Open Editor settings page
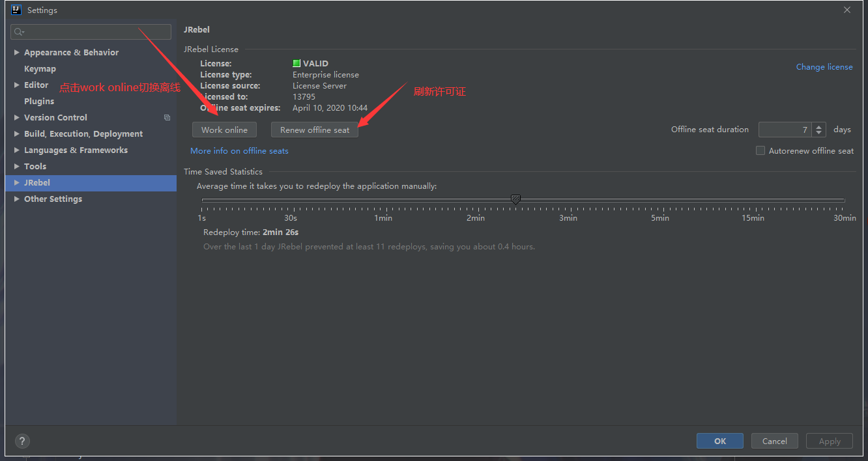This screenshot has height=461, width=868. [x=36, y=85]
